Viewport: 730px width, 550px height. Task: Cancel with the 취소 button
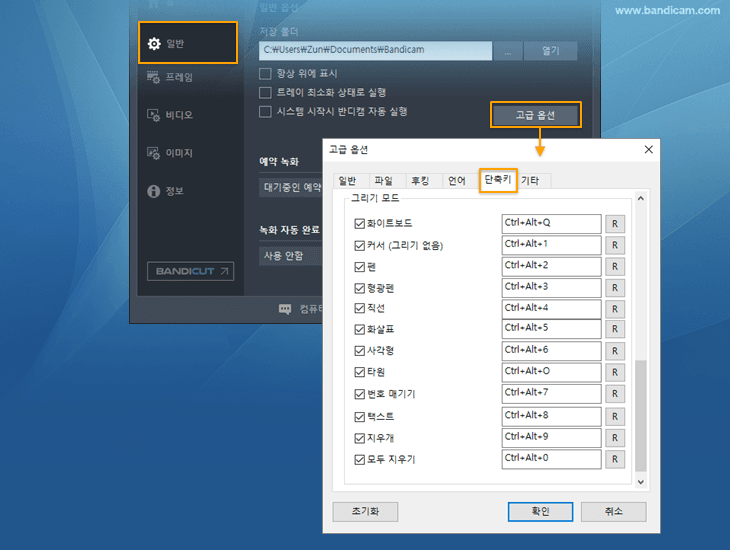[614, 512]
